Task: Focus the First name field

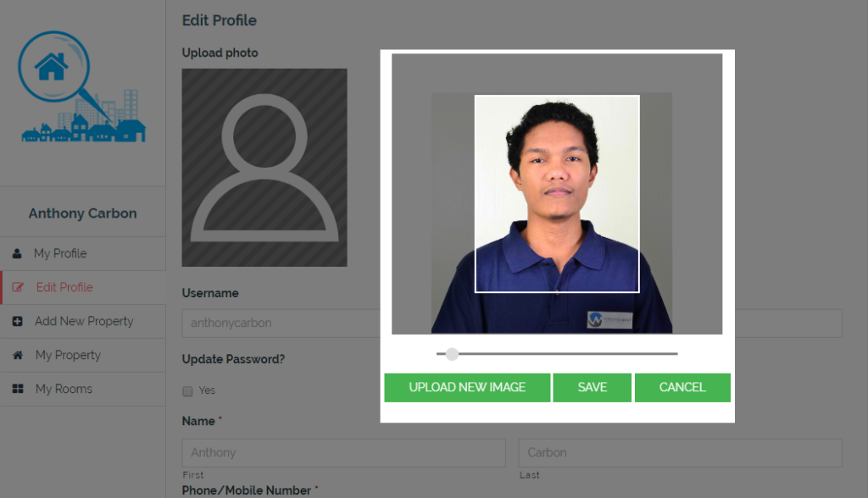Action: tap(343, 452)
